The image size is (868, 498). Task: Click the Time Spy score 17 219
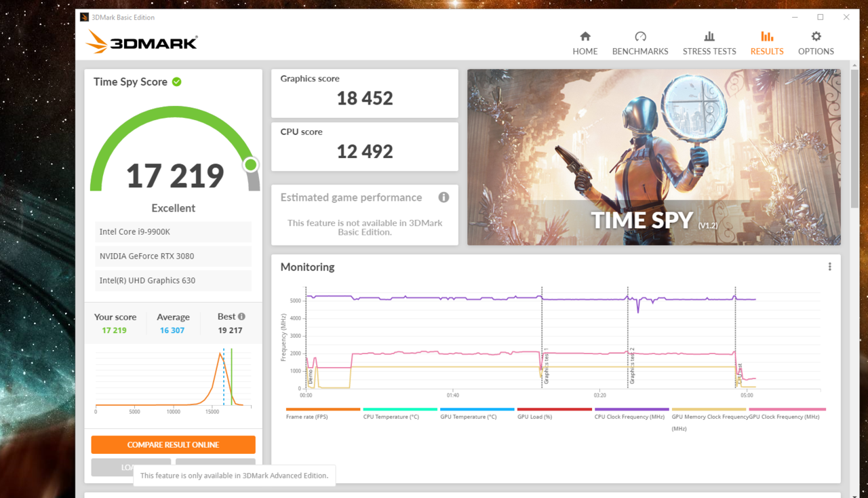point(175,176)
